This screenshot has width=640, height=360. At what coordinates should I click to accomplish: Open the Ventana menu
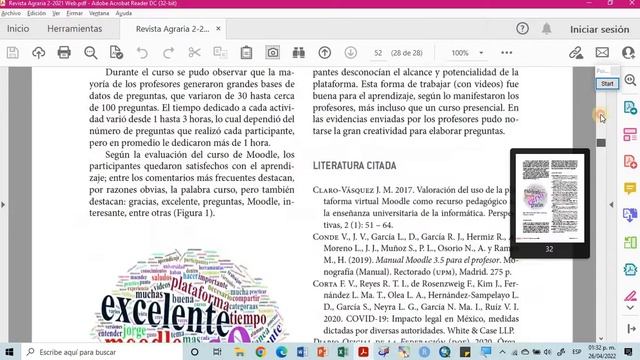[99, 13]
